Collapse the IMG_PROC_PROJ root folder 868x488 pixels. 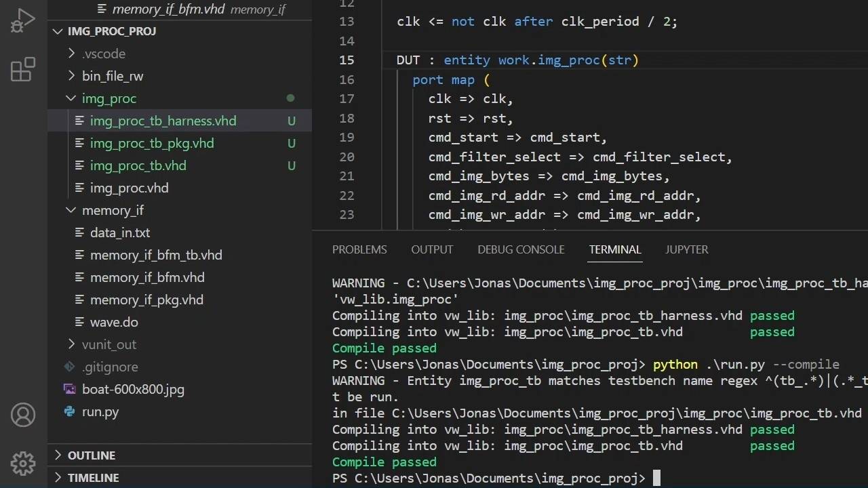click(x=58, y=31)
